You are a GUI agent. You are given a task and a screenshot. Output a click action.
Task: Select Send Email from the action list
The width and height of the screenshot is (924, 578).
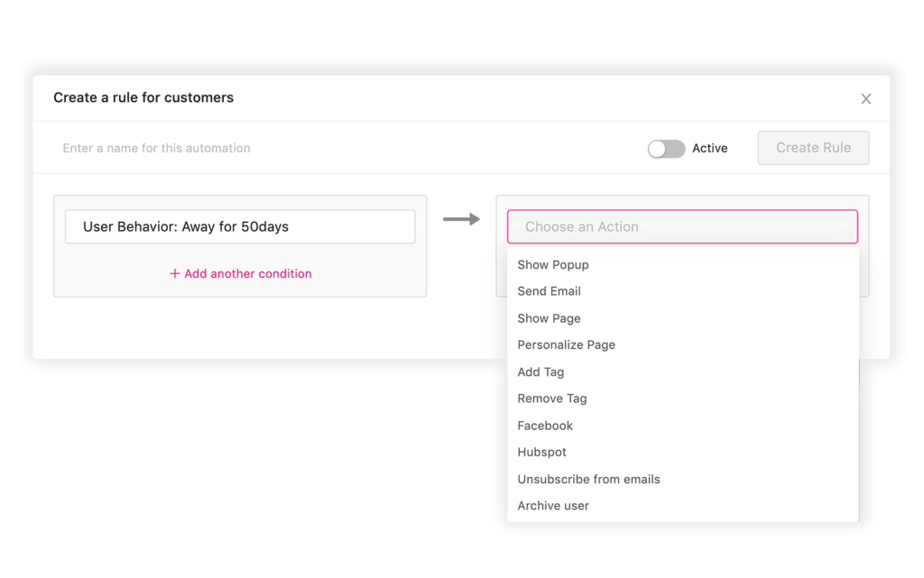pos(549,291)
